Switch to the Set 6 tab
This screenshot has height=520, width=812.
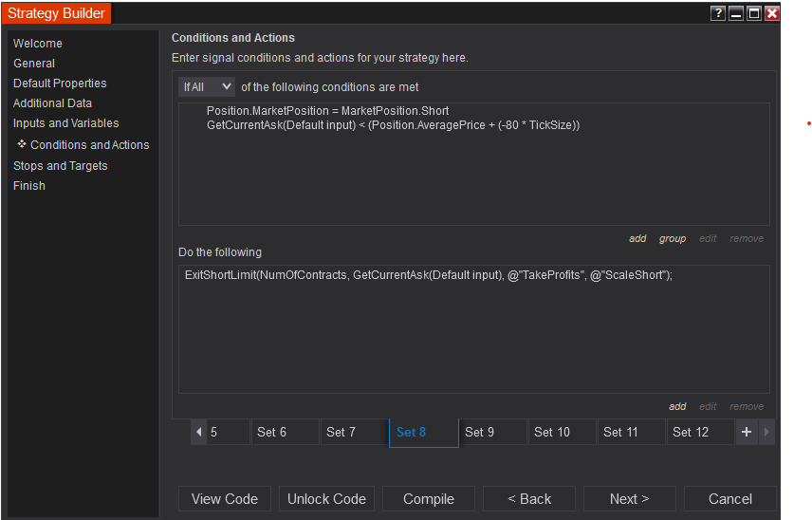[x=285, y=432]
